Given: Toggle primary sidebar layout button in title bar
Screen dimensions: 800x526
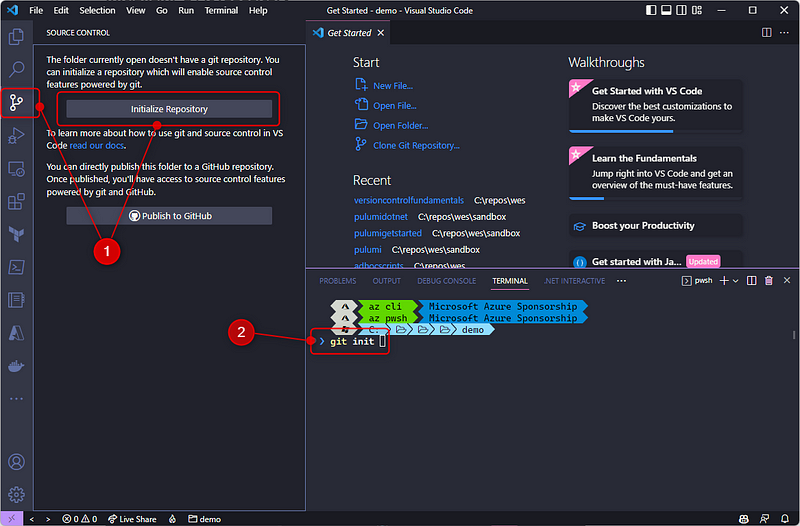Looking at the screenshot, I should coord(651,10).
